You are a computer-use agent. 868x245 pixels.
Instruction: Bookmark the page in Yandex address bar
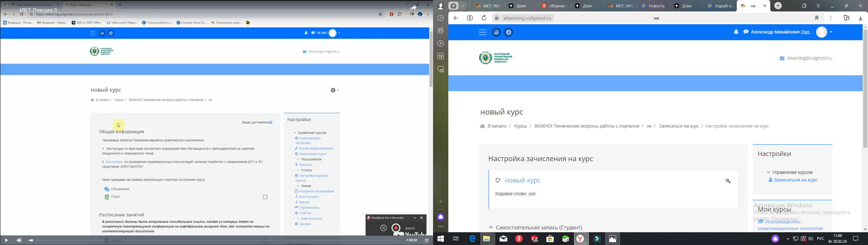click(817, 18)
